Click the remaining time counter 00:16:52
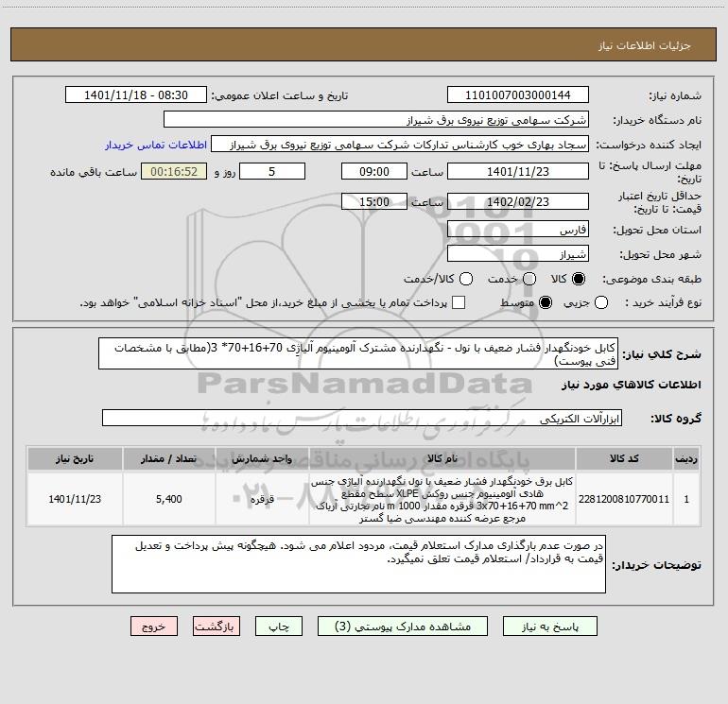Viewport: 728px width, 704px height. (x=174, y=171)
